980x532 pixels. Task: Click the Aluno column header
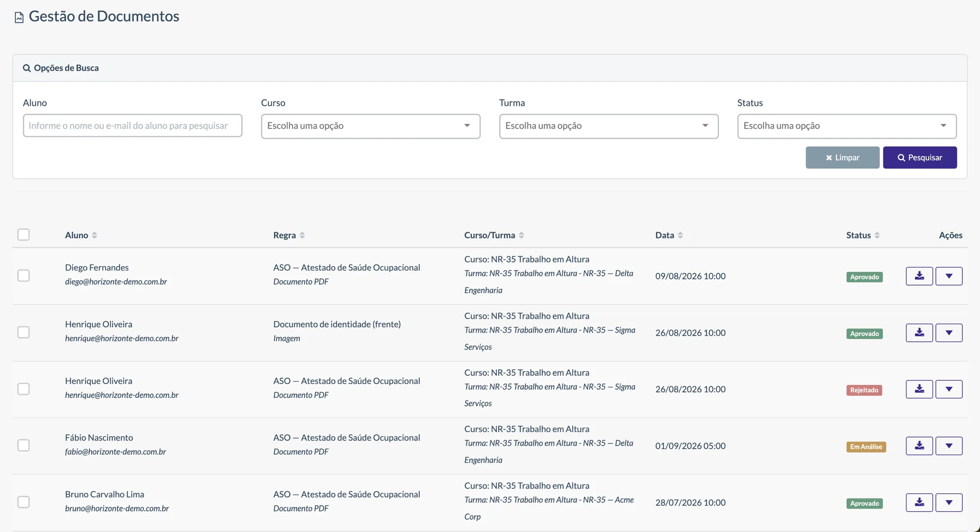pyautogui.click(x=76, y=235)
